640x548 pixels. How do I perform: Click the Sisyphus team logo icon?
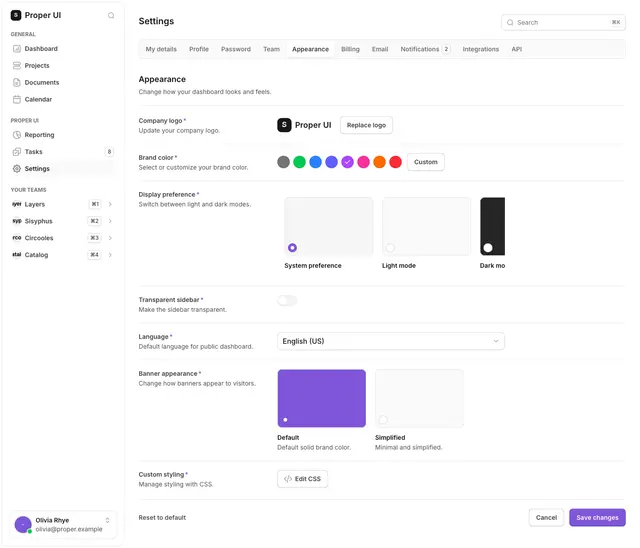17,221
